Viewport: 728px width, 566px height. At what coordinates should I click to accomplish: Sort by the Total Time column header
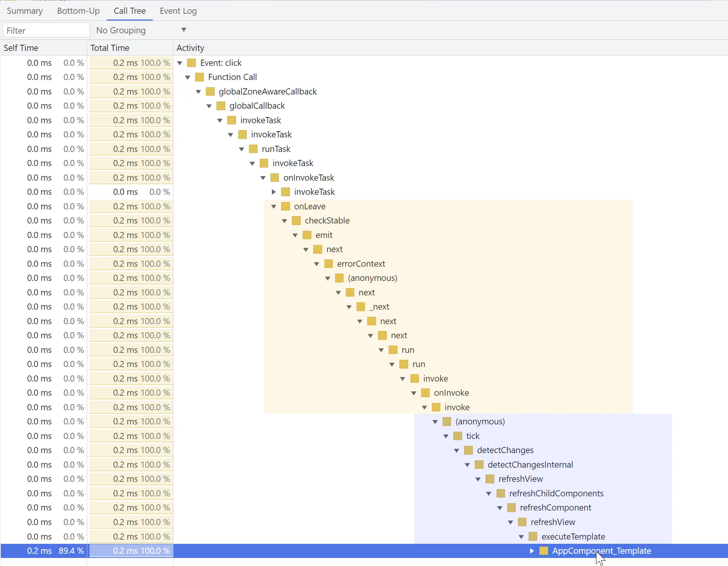[110, 47]
